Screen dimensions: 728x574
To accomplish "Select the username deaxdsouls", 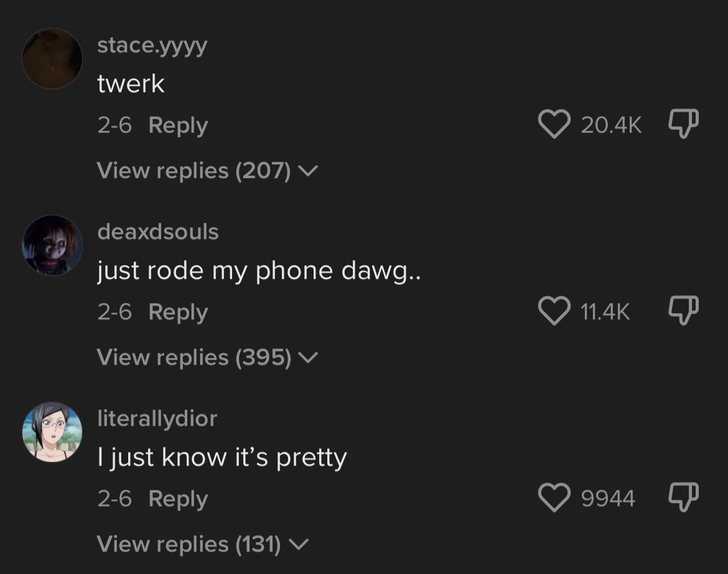I will [158, 231].
